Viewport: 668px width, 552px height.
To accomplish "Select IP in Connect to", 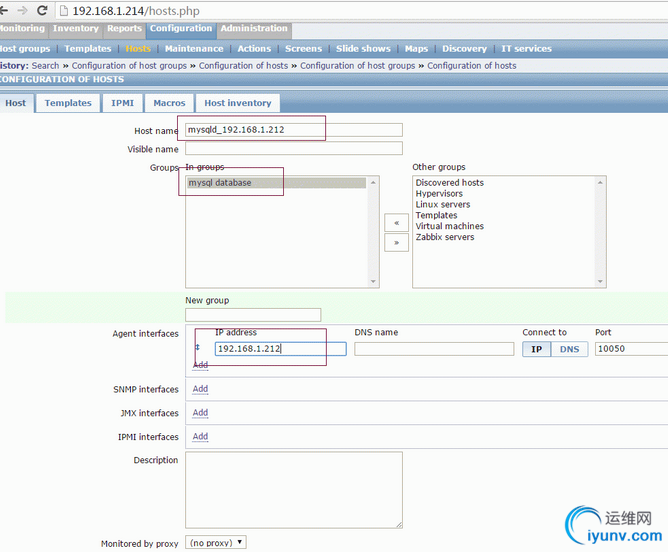I will click(536, 349).
